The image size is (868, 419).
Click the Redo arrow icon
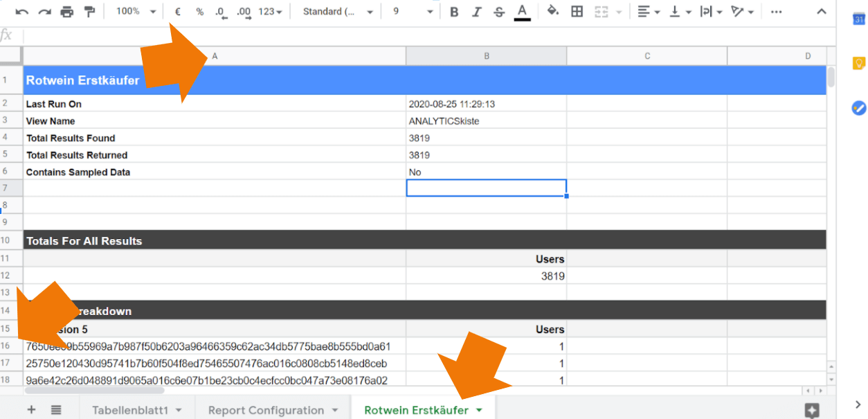click(x=44, y=12)
